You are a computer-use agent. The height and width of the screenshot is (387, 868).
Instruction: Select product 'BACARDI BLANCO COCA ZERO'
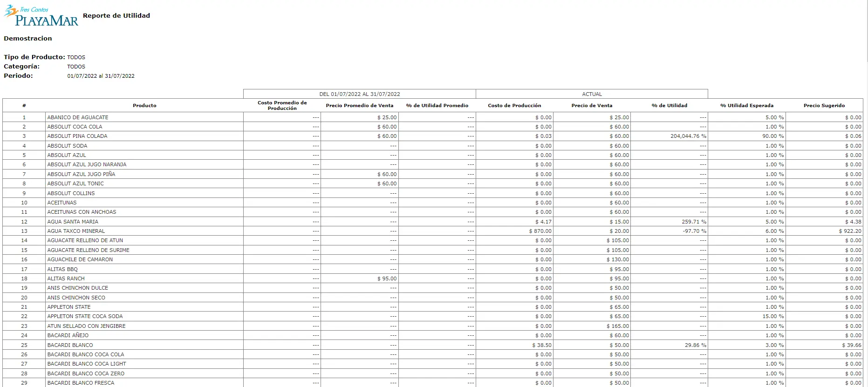pos(86,373)
